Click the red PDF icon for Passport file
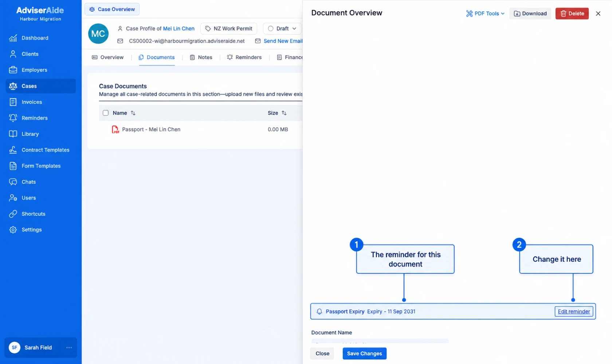This screenshot has width=612, height=364. (115, 130)
